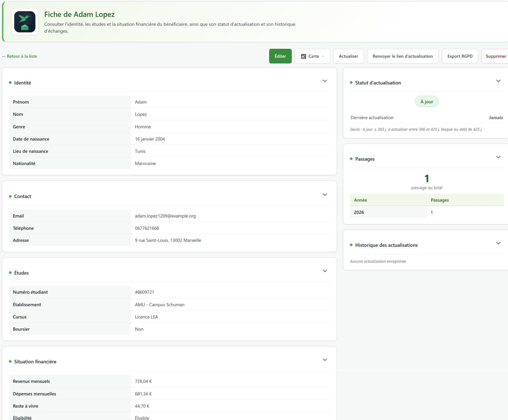Click the email adam.lopez1209@example.org
Image resolution: width=508 pixels, height=420 pixels.
(165, 216)
